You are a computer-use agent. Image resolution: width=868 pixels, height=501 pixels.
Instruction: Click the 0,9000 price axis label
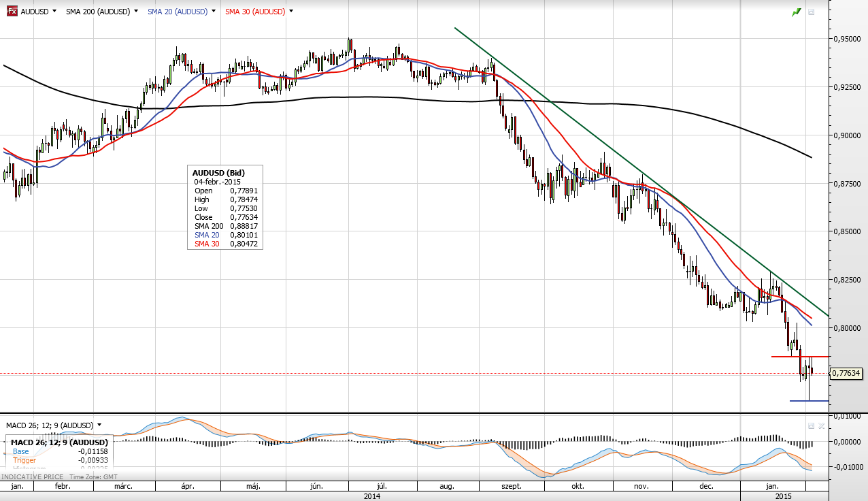coord(848,135)
